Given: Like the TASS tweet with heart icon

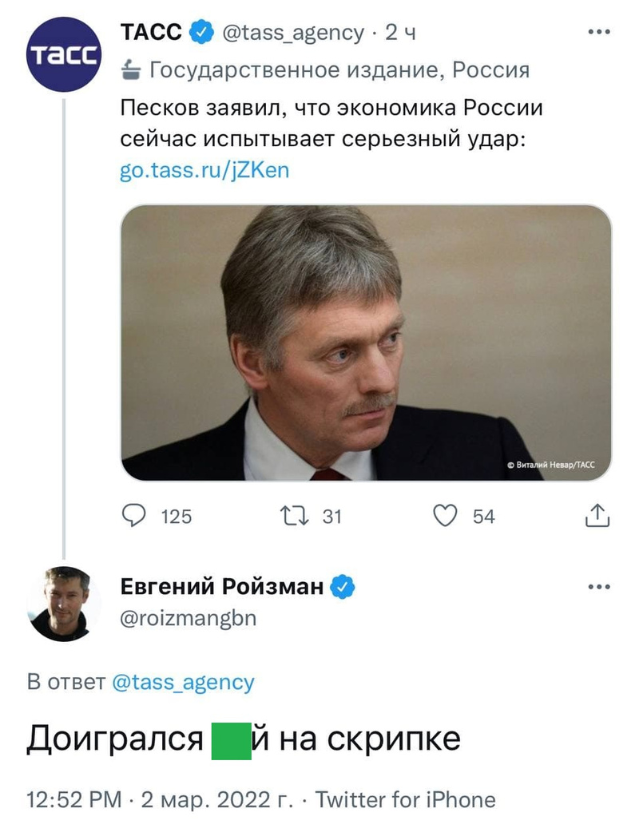Looking at the screenshot, I should pyautogui.click(x=445, y=516).
